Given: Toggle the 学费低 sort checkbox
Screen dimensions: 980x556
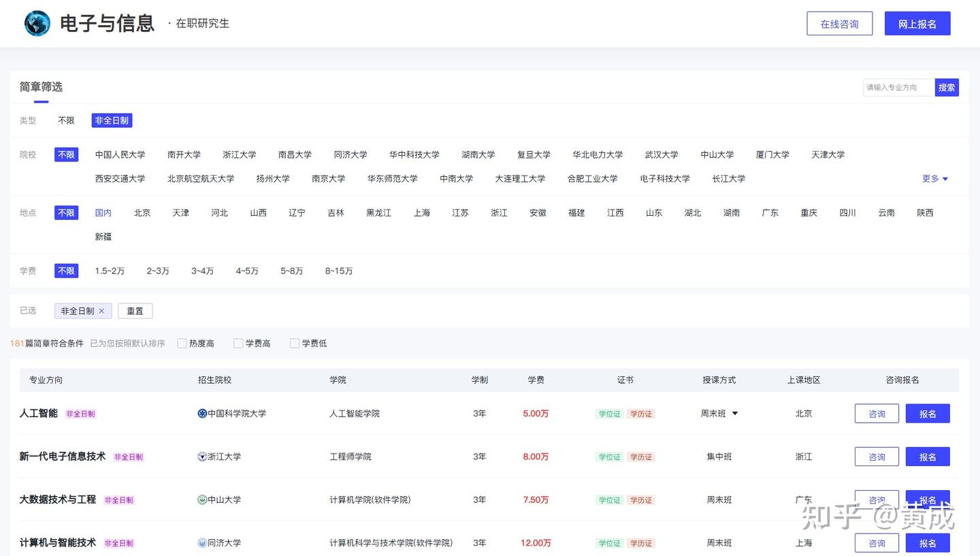Looking at the screenshot, I should coord(295,344).
